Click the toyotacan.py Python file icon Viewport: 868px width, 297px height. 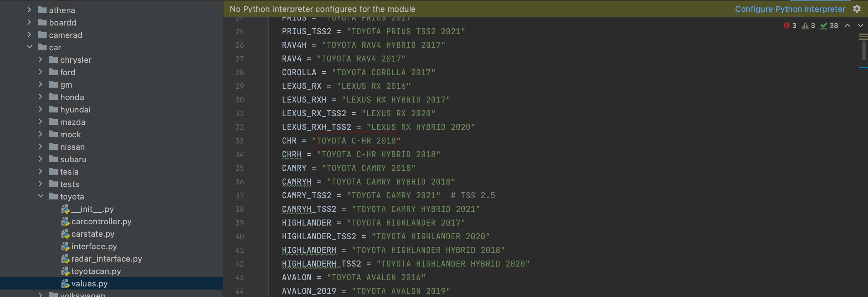[65, 272]
